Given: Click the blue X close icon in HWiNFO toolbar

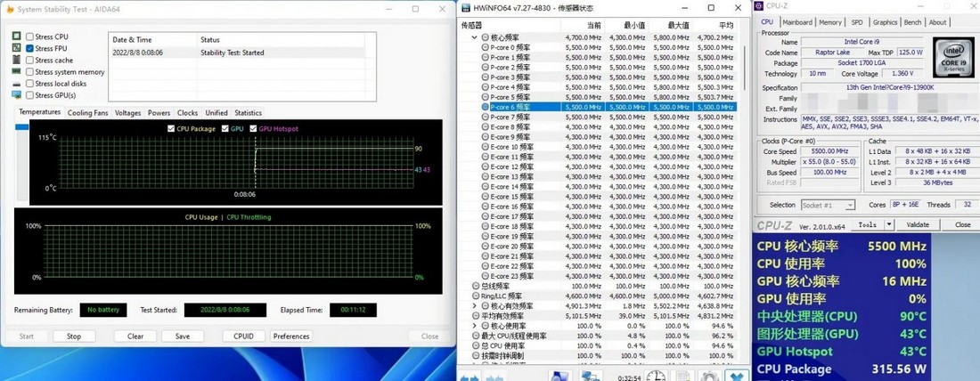Looking at the screenshot, I should [738, 377].
